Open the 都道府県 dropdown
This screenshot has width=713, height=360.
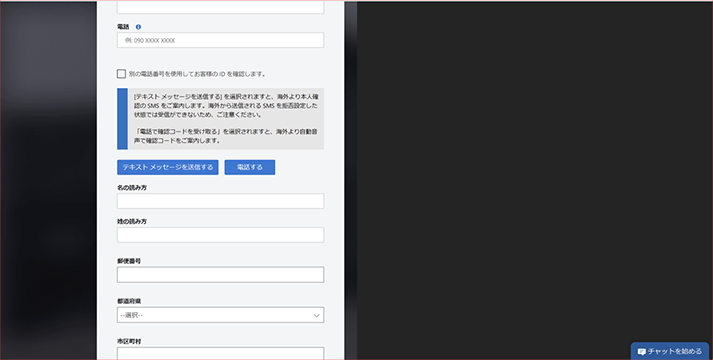click(x=221, y=315)
